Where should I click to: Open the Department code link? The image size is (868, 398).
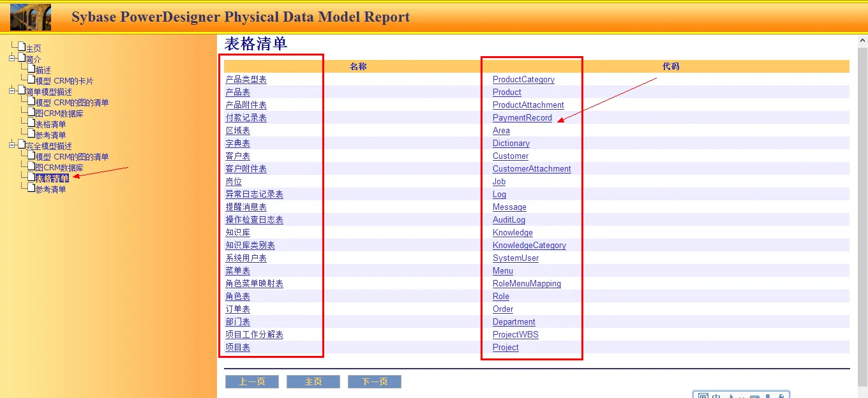pyautogui.click(x=514, y=322)
